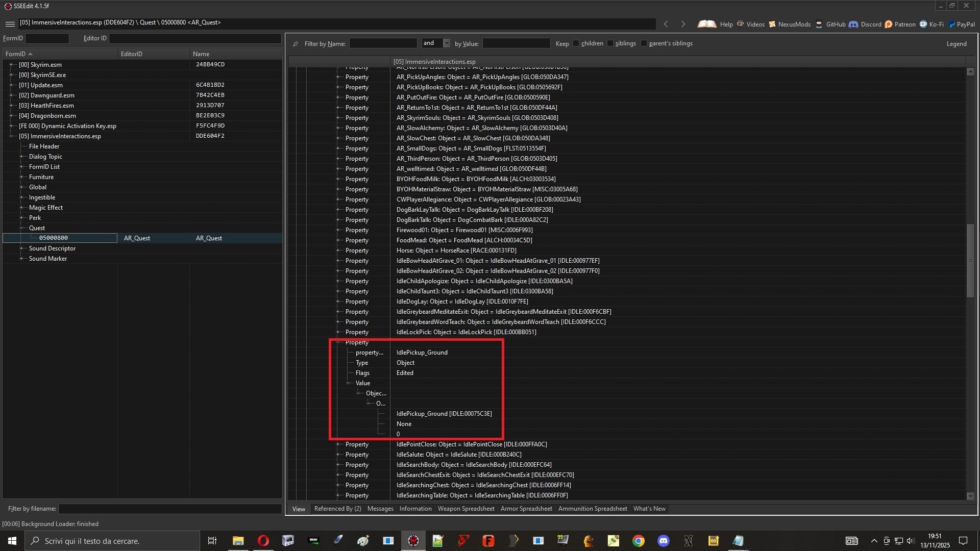Sort by the Name column header
This screenshot has width=980, height=551.
[x=236, y=54]
